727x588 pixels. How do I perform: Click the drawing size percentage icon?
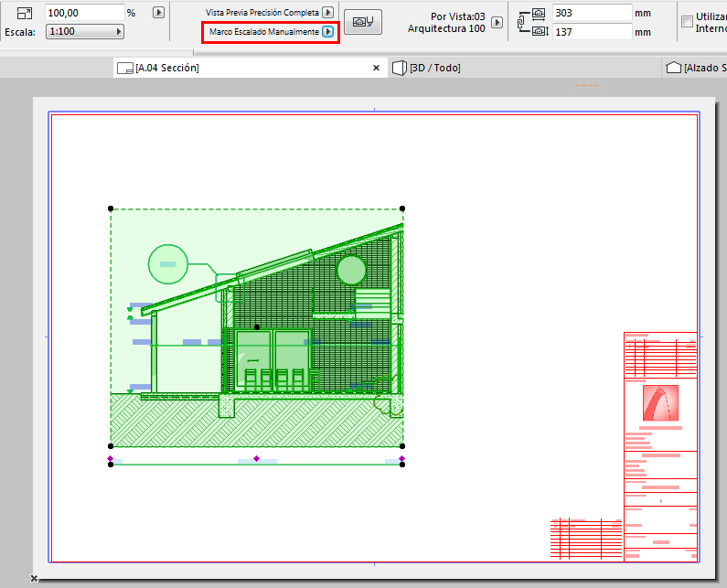(x=24, y=13)
